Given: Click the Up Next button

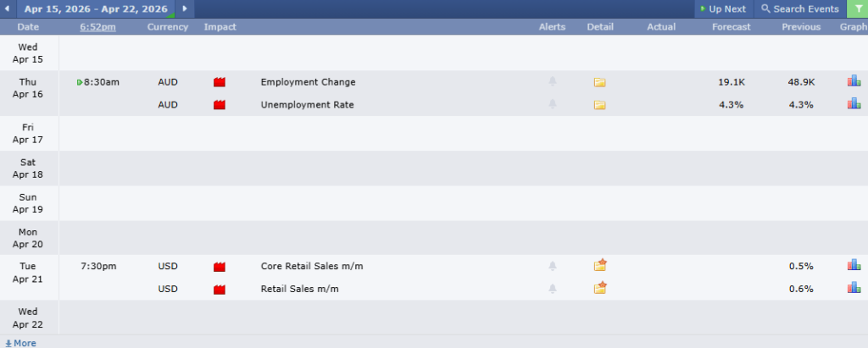Looking at the screenshot, I should pyautogui.click(x=723, y=8).
